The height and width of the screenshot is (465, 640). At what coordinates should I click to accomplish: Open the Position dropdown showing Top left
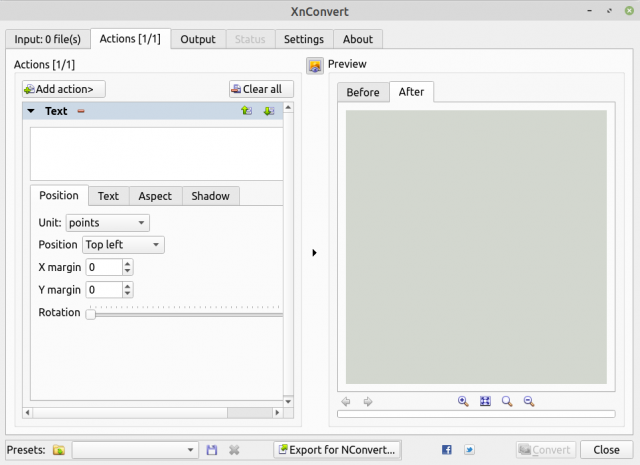coord(123,245)
